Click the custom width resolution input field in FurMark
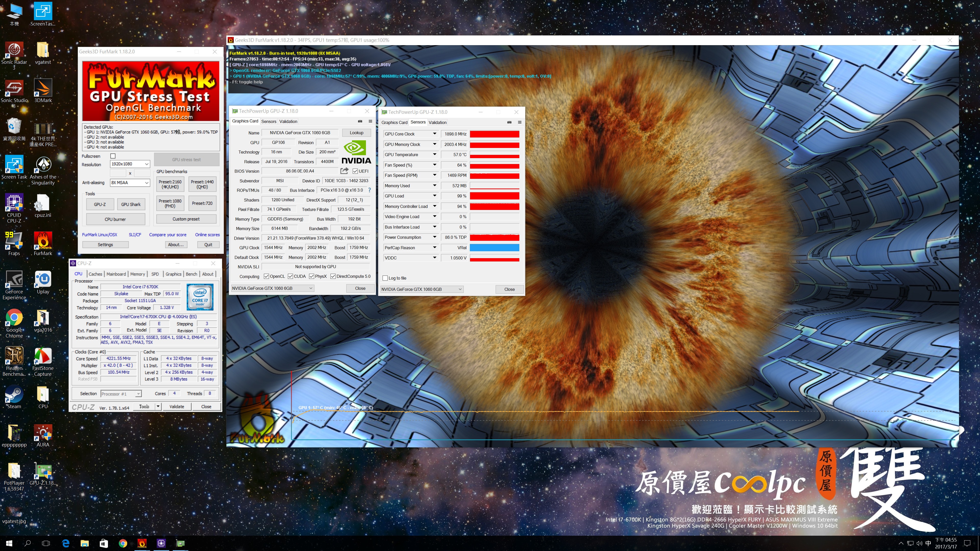 point(118,173)
